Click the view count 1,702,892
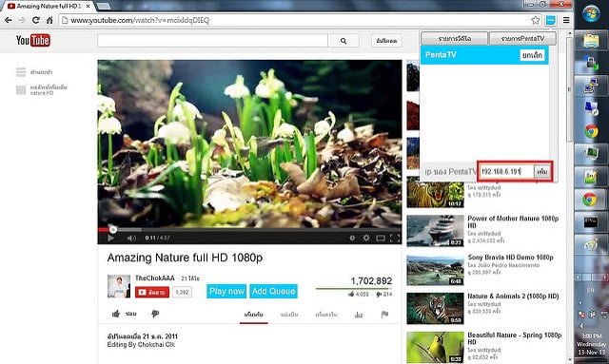 point(371,281)
